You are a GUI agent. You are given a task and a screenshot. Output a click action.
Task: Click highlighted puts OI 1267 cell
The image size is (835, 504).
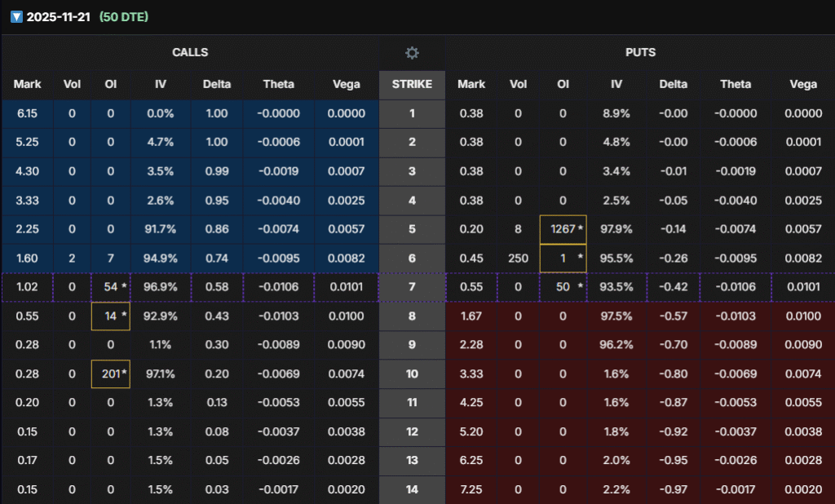click(563, 229)
